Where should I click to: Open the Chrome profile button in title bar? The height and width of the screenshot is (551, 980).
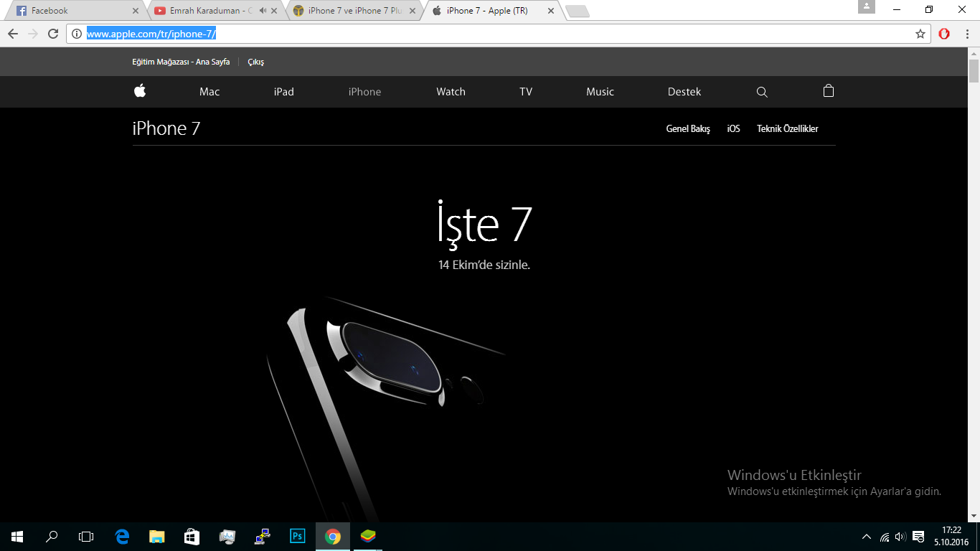[x=867, y=7]
